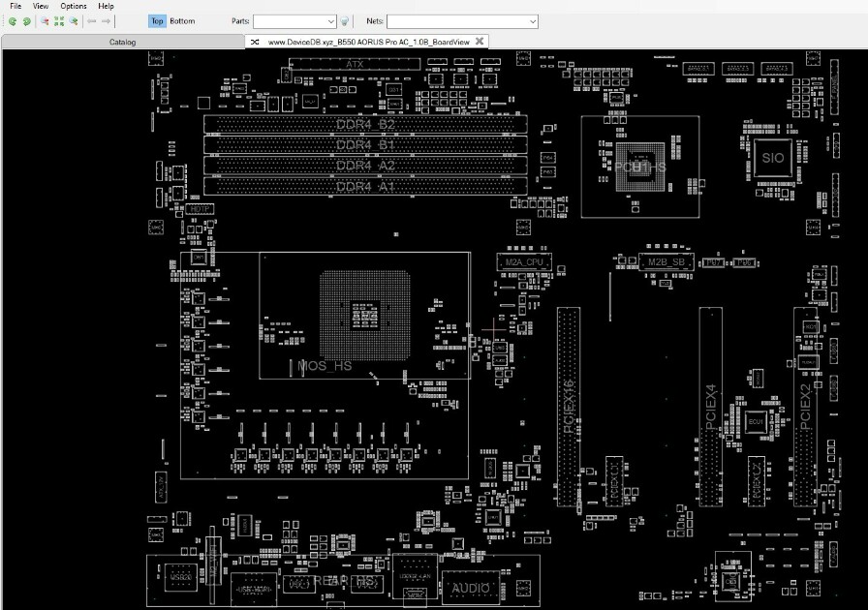Select the DDR4_B1 memory slot
Screen dimensions: 868x610
365,144
